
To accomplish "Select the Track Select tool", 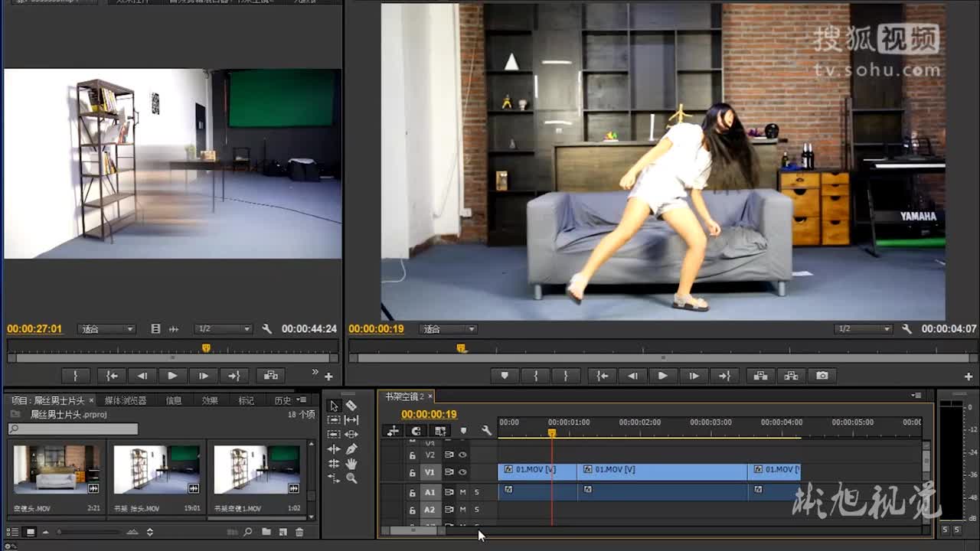I will point(335,419).
